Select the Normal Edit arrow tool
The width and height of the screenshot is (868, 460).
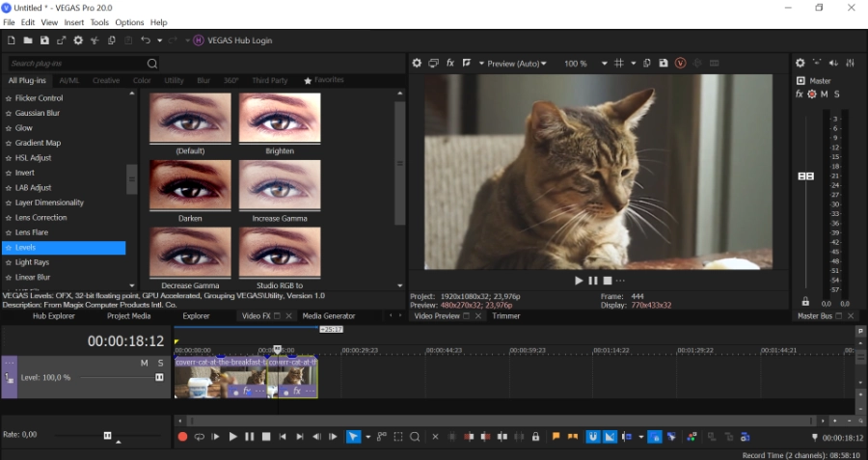tap(353, 437)
